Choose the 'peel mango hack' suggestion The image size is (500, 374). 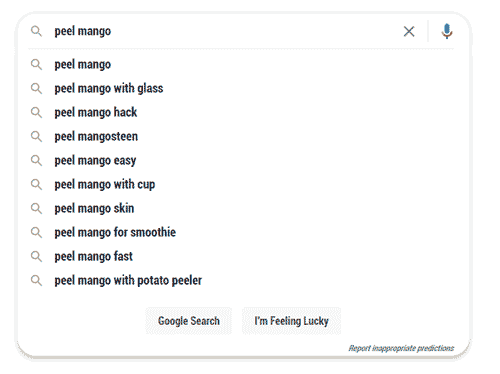pyautogui.click(x=241, y=113)
